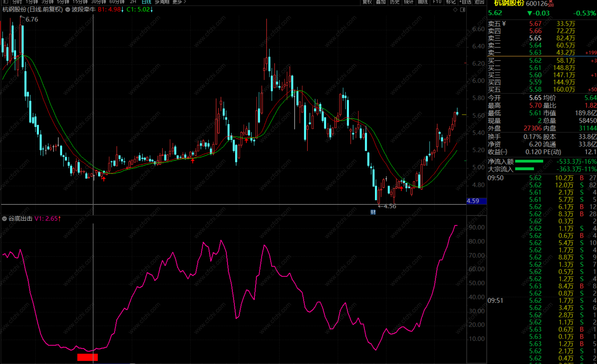Click the panel icon left of 分时
The image size is (597, 364).
(x=5, y=2)
